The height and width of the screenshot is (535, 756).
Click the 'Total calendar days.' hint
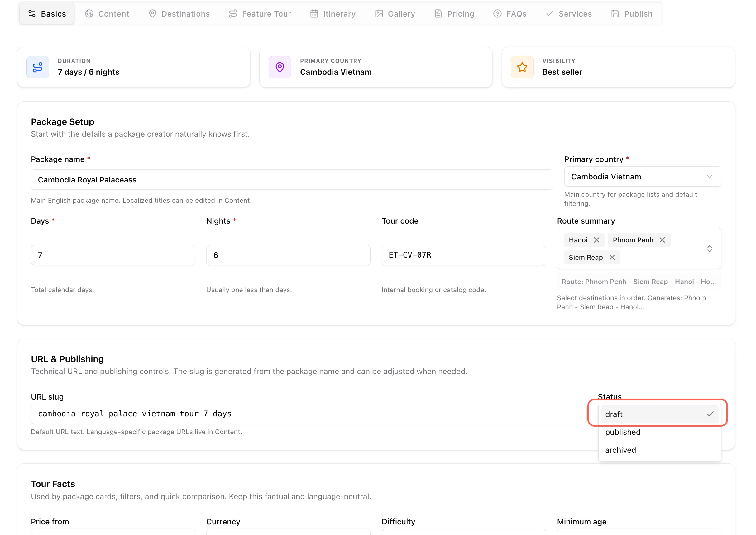pos(62,290)
